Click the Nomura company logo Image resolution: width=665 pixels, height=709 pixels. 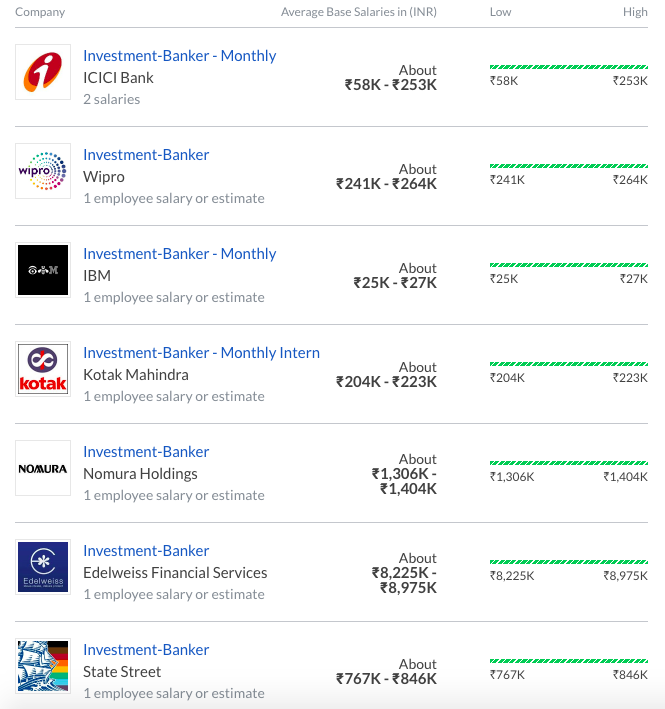tap(43, 468)
